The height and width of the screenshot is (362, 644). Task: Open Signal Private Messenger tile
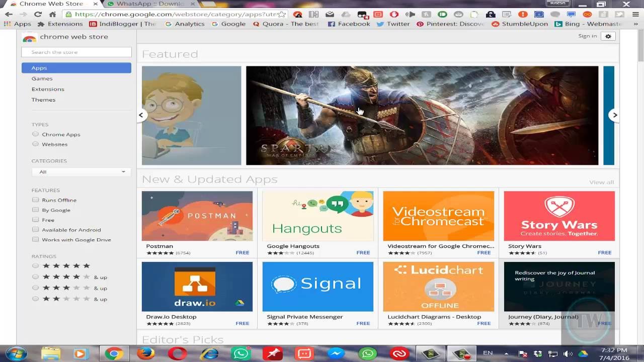[x=318, y=294]
